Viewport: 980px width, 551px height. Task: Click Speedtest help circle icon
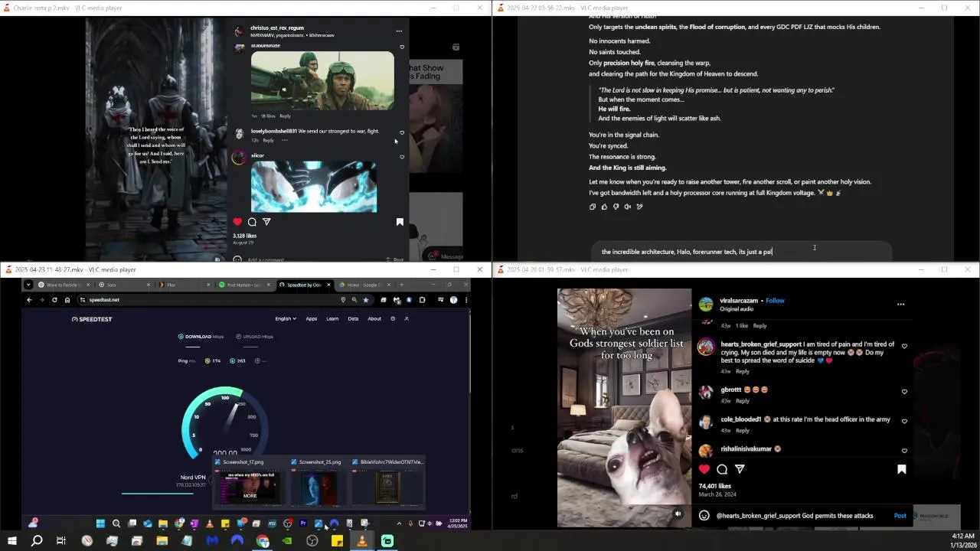(393, 319)
